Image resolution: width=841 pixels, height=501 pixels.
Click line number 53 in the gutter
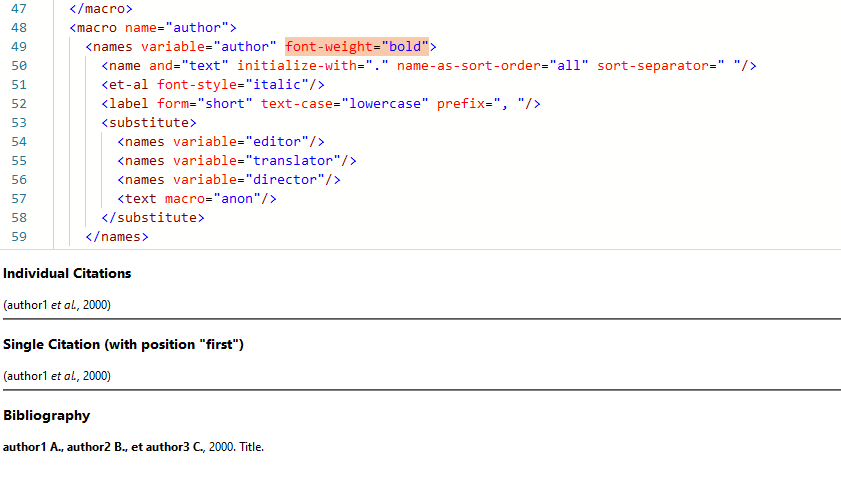coord(19,122)
